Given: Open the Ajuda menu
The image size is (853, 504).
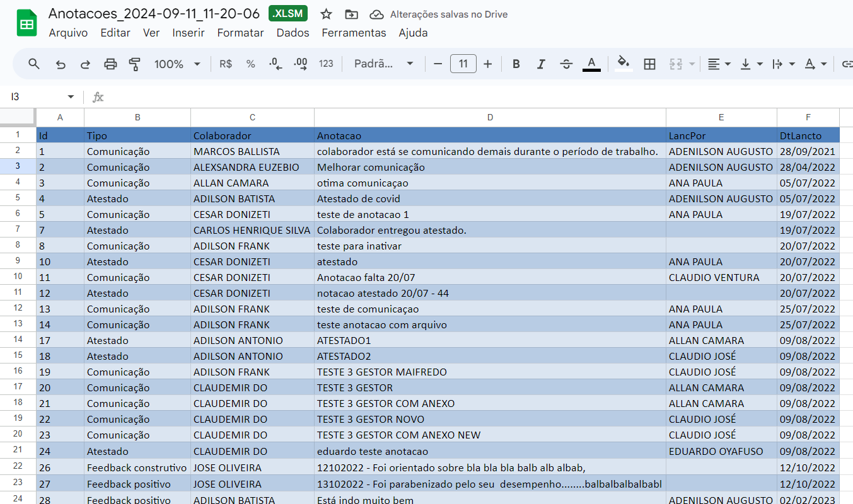Looking at the screenshot, I should click(413, 33).
